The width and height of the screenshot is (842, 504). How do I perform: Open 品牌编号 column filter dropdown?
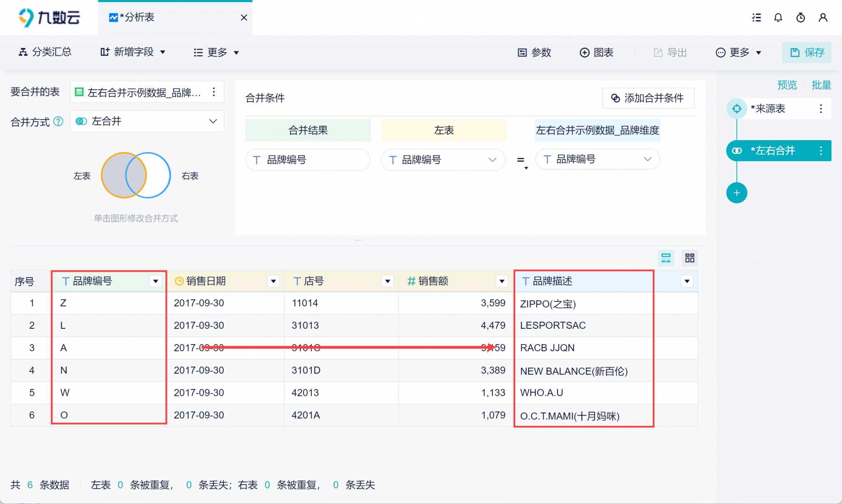[155, 281]
